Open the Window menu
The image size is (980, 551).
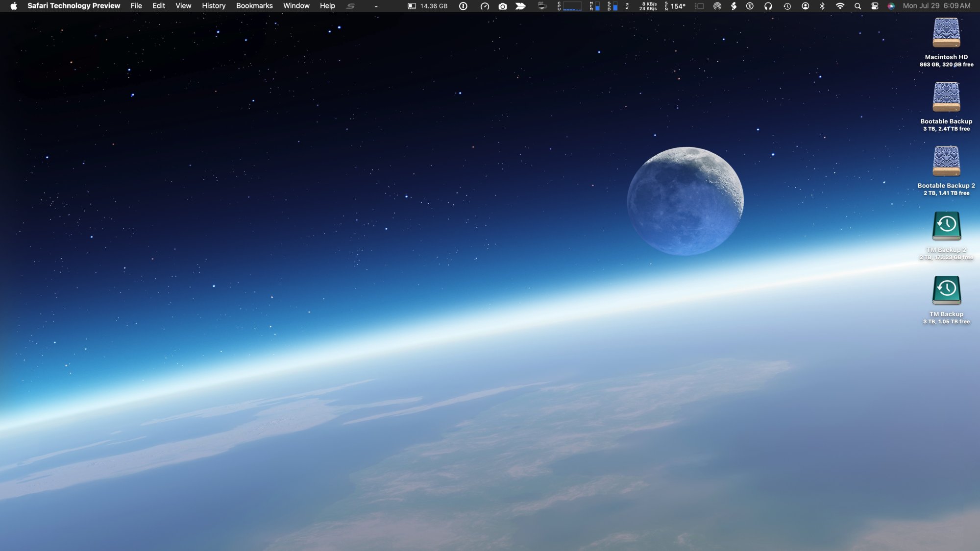(x=296, y=6)
